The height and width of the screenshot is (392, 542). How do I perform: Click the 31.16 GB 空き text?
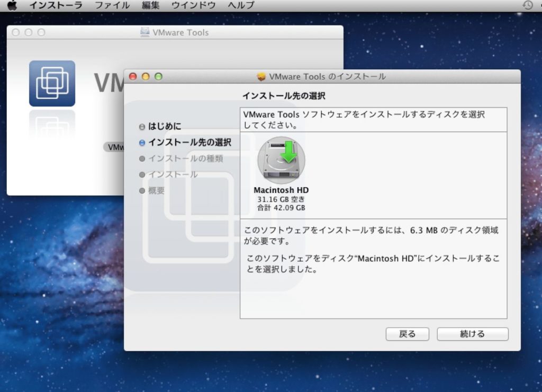click(x=281, y=199)
